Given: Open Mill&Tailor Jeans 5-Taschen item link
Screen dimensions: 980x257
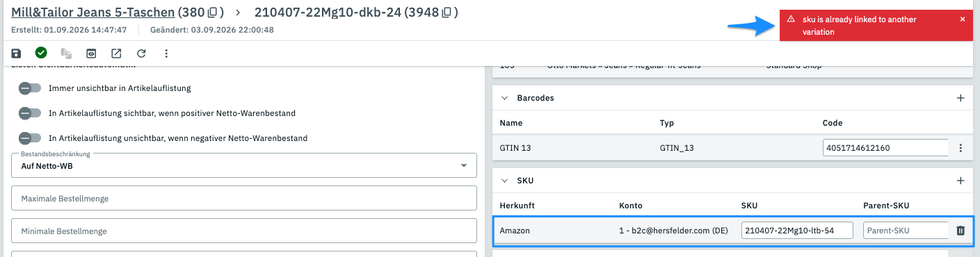Looking at the screenshot, I should click(93, 13).
